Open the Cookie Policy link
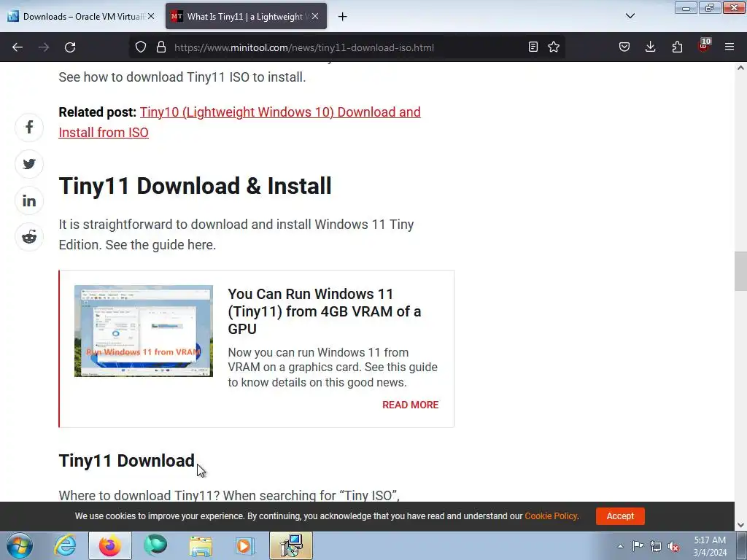Screen dimensions: 747x560 pos(551,516)
